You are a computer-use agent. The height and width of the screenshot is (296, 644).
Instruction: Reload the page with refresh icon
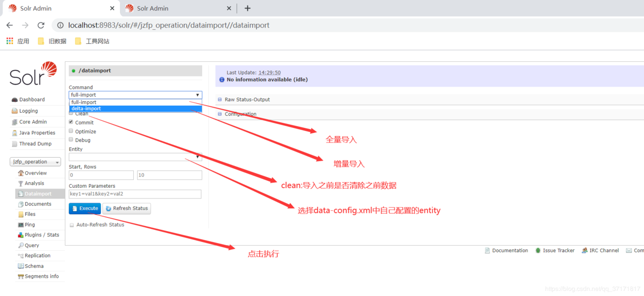(41, 25)
